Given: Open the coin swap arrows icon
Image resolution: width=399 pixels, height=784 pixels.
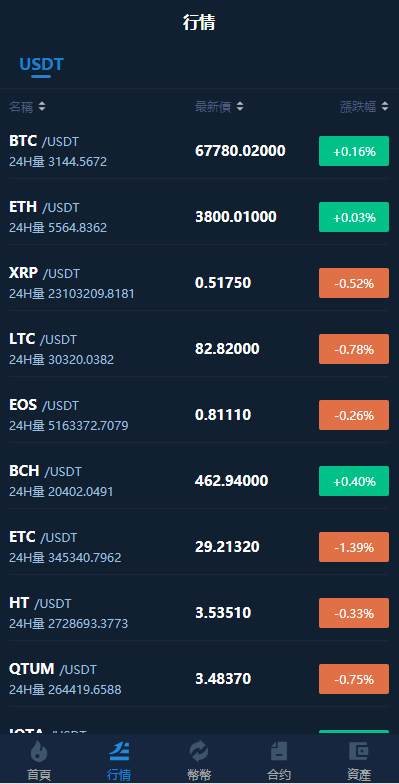Looking at the screenshot, I should [199, 751].
